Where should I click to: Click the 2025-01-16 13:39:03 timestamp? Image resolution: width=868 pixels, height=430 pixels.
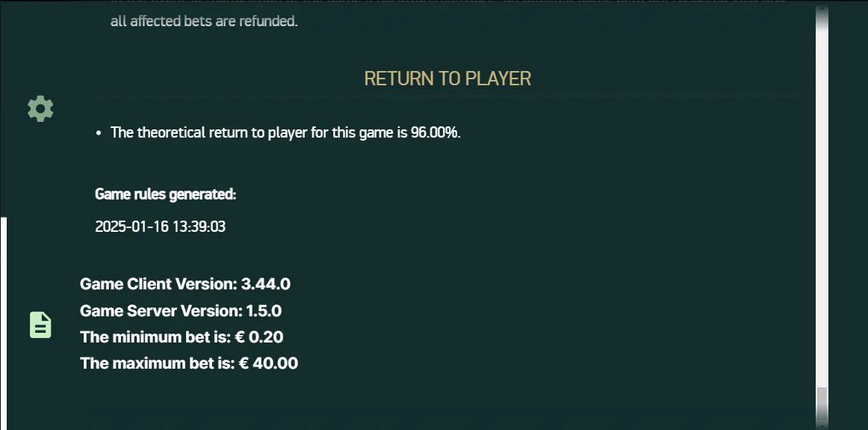[x=161, y=227]
